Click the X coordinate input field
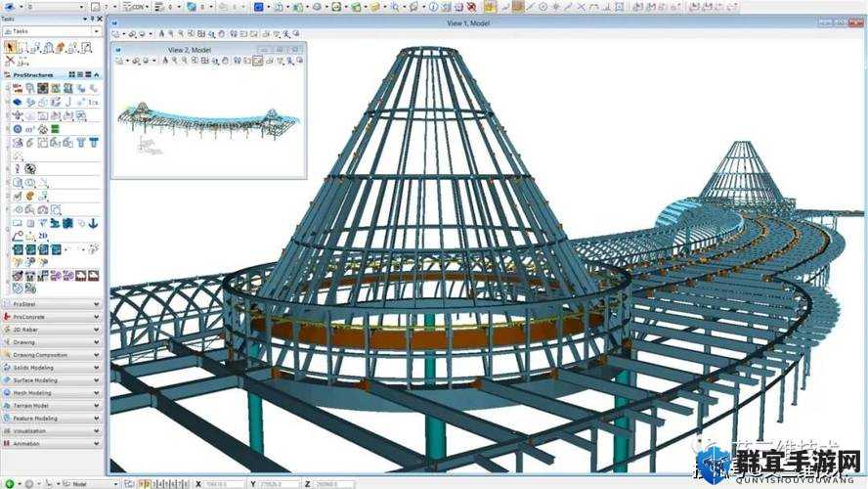This screenshot has width=868, height=489. (x=224, y=484)
